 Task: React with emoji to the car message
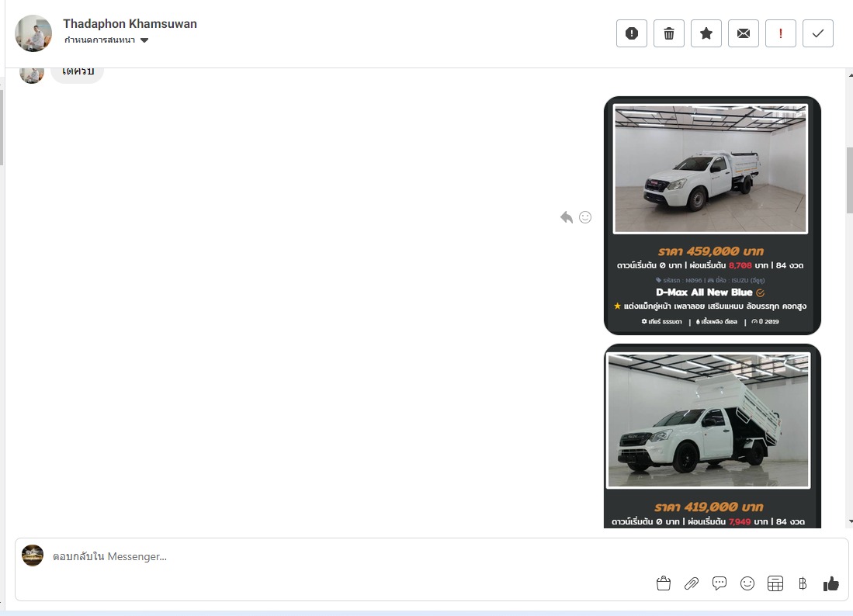coord(585,217)
